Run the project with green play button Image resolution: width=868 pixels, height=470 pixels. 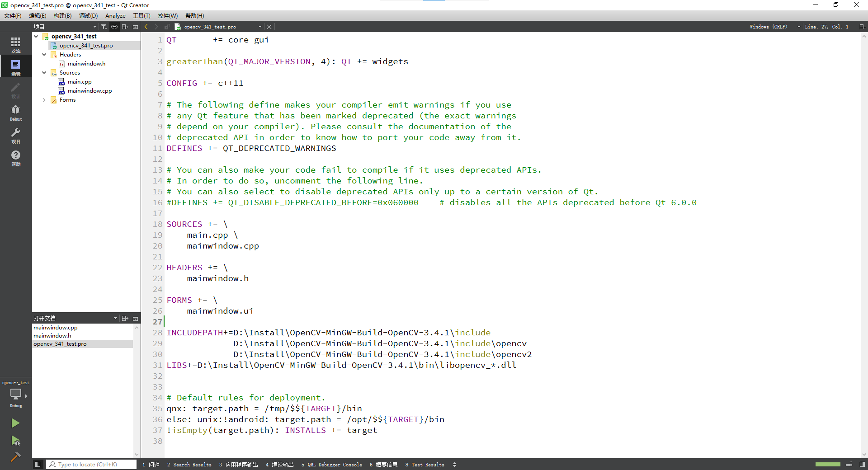16,423
